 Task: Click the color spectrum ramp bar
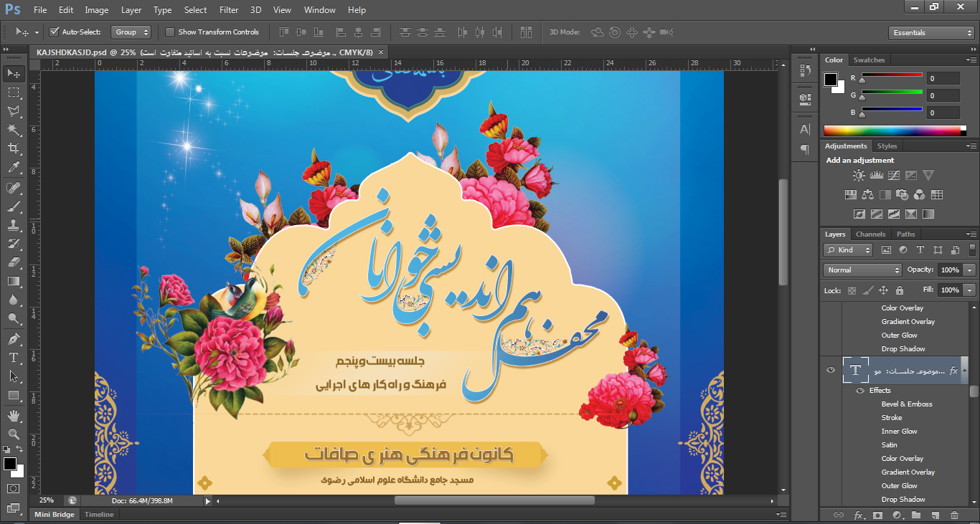[x=892, y=130]
